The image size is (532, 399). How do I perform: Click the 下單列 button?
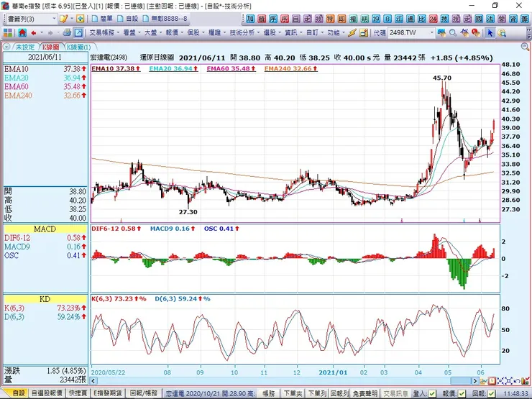317,393
